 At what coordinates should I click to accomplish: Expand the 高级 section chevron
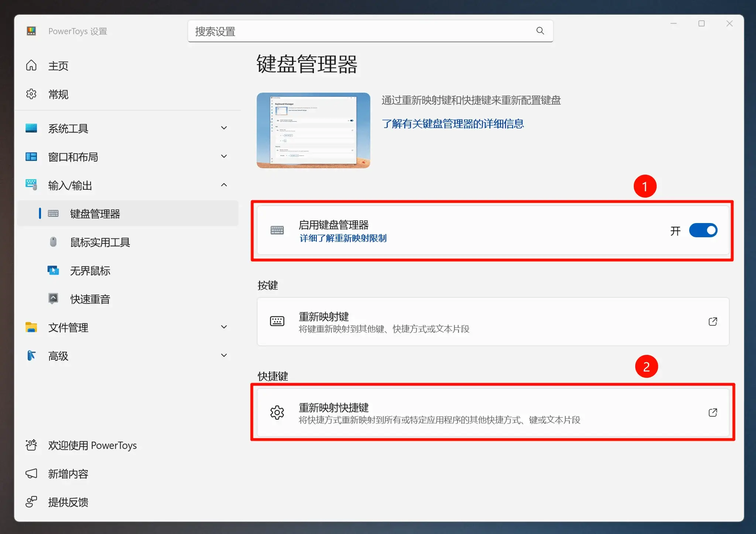pyautogui.click(x=224, y=355)
